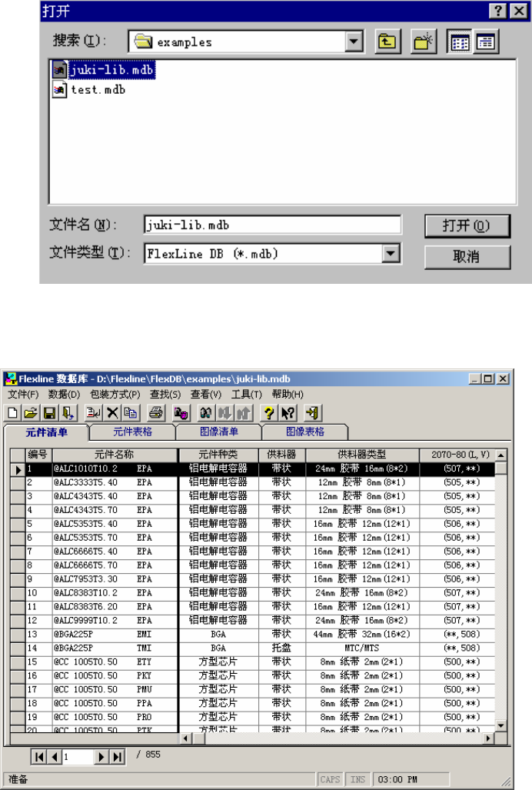Switch to the 元件清单 tab
532x790 pixels.
pyautogui.click(x=46, y=432)
